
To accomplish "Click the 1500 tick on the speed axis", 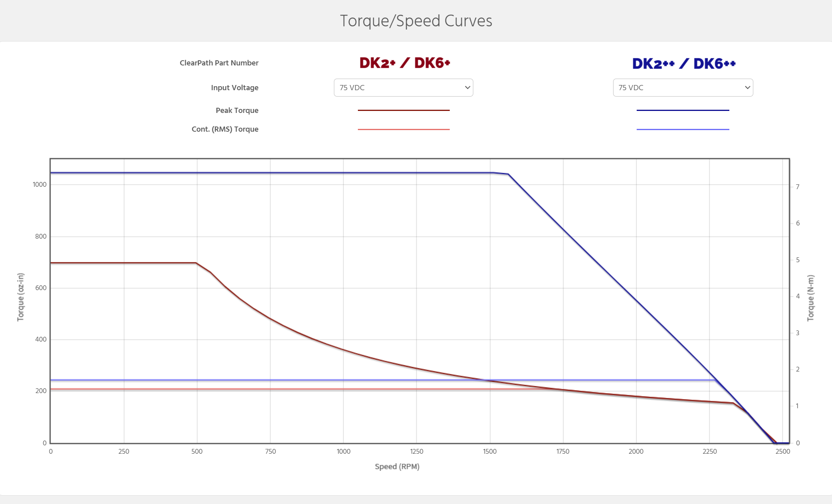I will [490, 451].
